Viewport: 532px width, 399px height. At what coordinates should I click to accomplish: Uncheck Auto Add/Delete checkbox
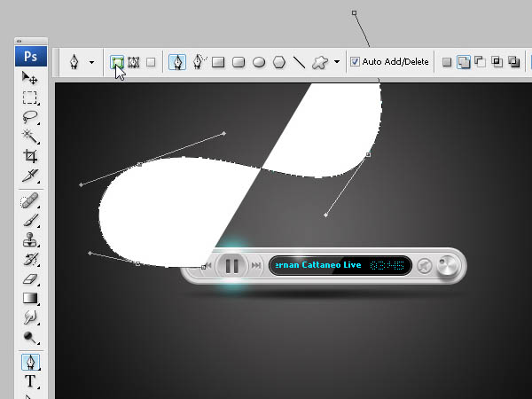coord(355,62)
